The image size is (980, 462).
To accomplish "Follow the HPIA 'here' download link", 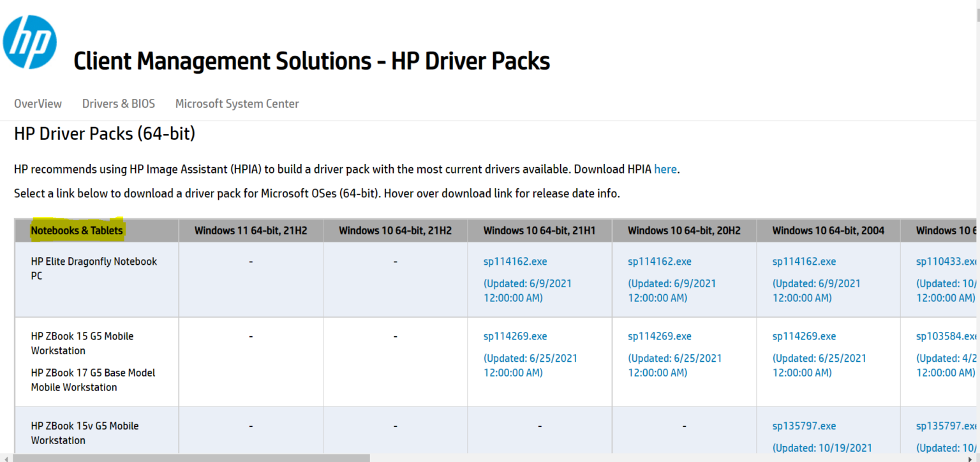I will [x=665, y=169].
